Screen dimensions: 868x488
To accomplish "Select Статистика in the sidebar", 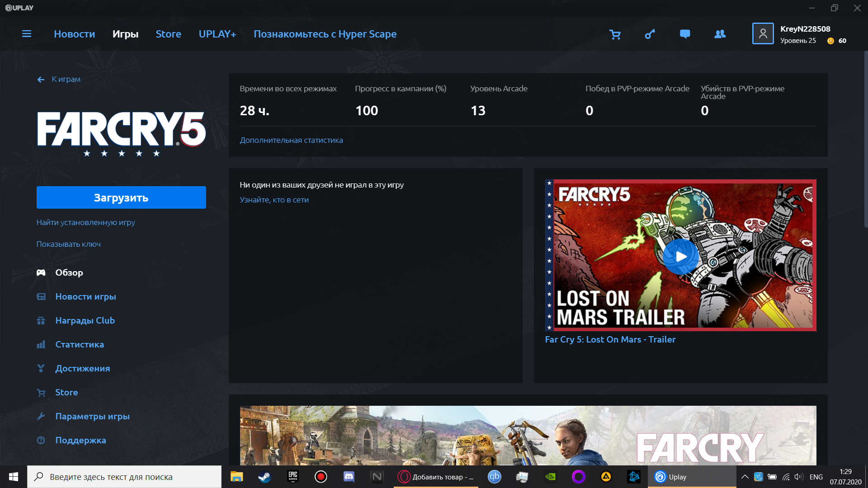I will coord(80,344).
